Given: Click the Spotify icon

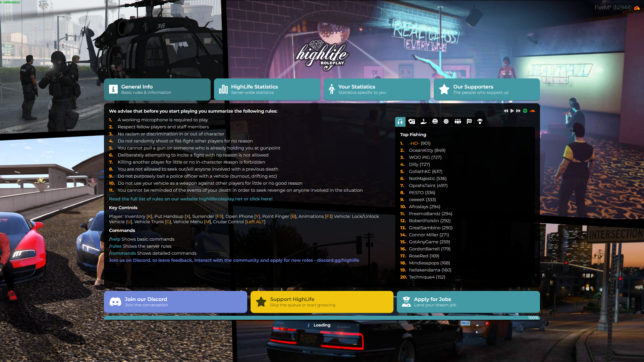Looking at the screenshot, I should click(x=525, y=111).
